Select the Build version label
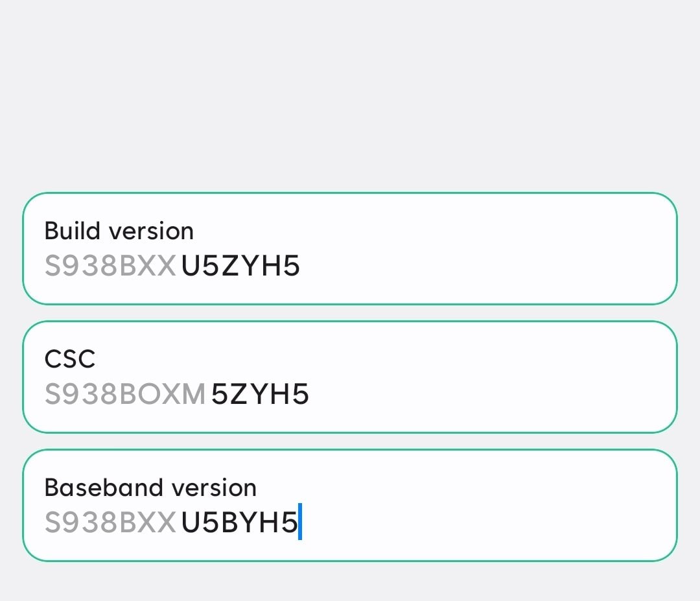This screenshot has width=700, height=601. (x=119, y=230)
